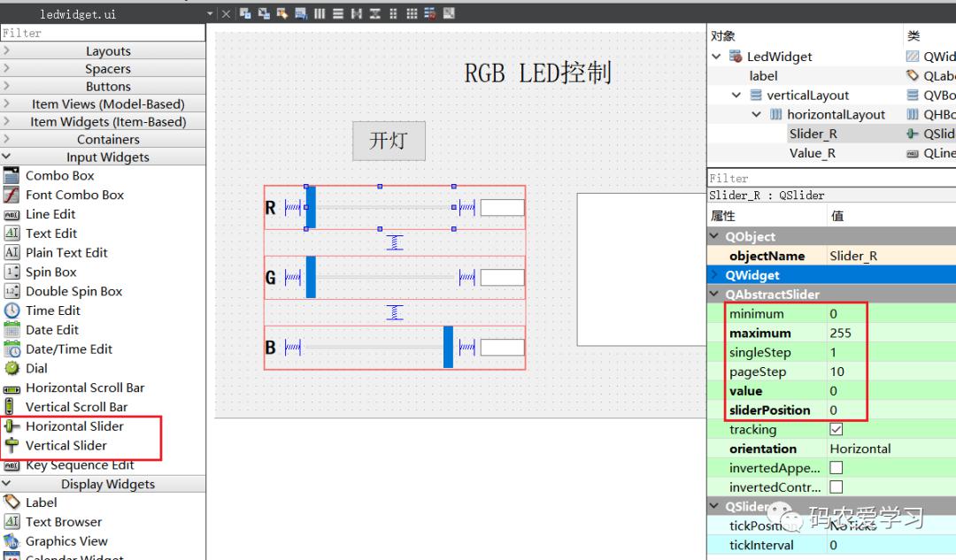
Task: Collapse the Input Widgets category
Action: tap(103, 157)
